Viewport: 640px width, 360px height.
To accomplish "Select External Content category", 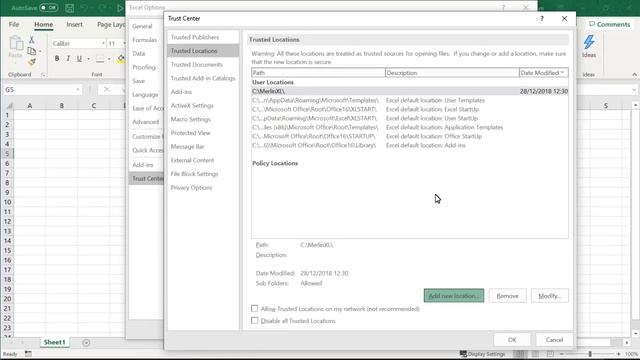I will pos(203,160).
